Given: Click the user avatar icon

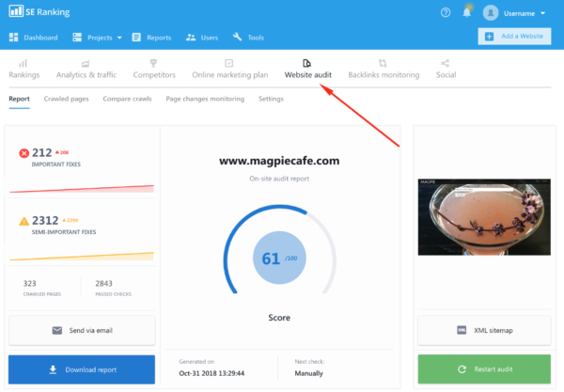Looking at the screenshot, I should point(491,13).
